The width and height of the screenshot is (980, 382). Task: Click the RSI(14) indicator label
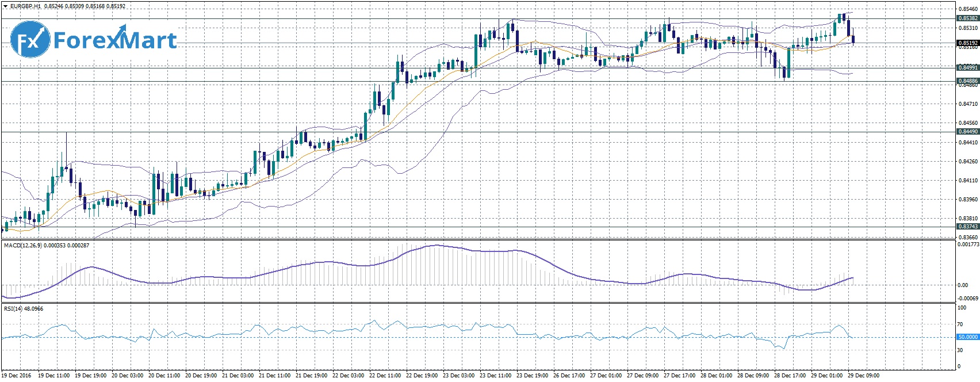tap(12, 309)
